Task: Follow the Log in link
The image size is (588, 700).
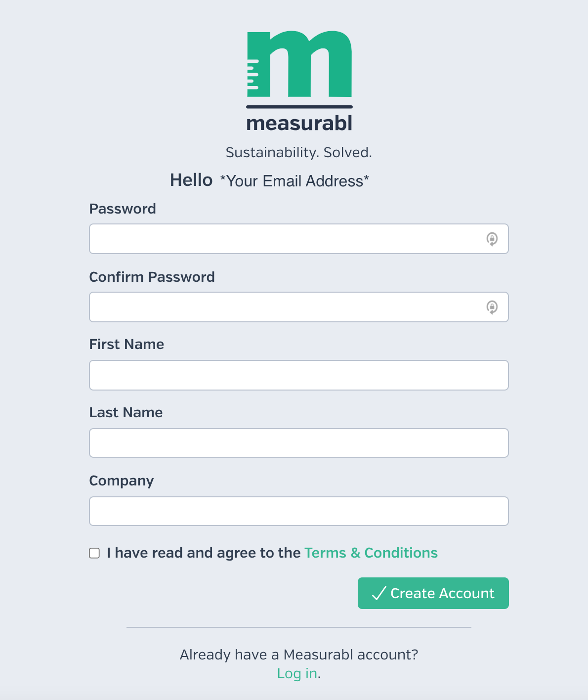Action: click(x=297, y=673)
